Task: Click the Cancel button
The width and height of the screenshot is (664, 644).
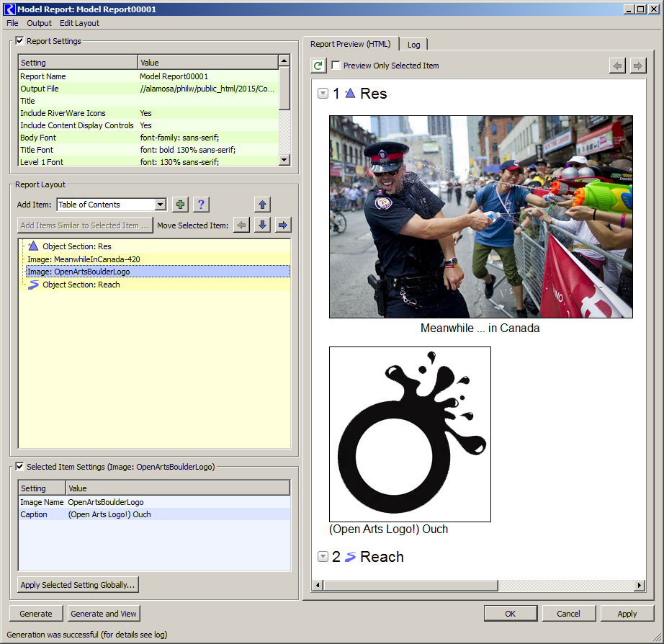Action: (568, 614)
